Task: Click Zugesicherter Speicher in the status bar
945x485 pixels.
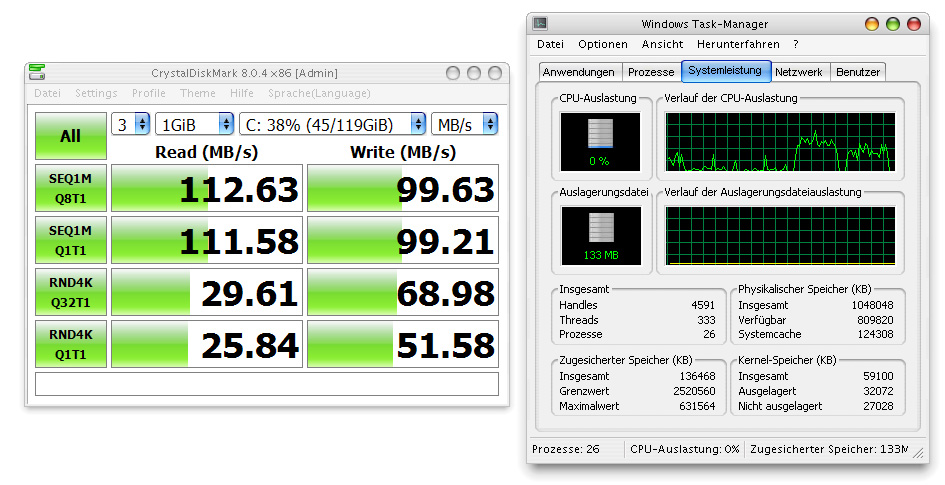Action: [x=829, y=449]
